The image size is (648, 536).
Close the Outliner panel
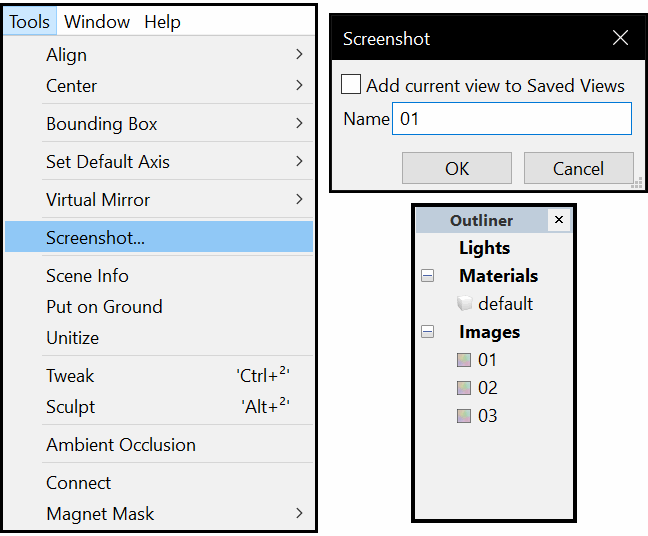click(559, 220)
